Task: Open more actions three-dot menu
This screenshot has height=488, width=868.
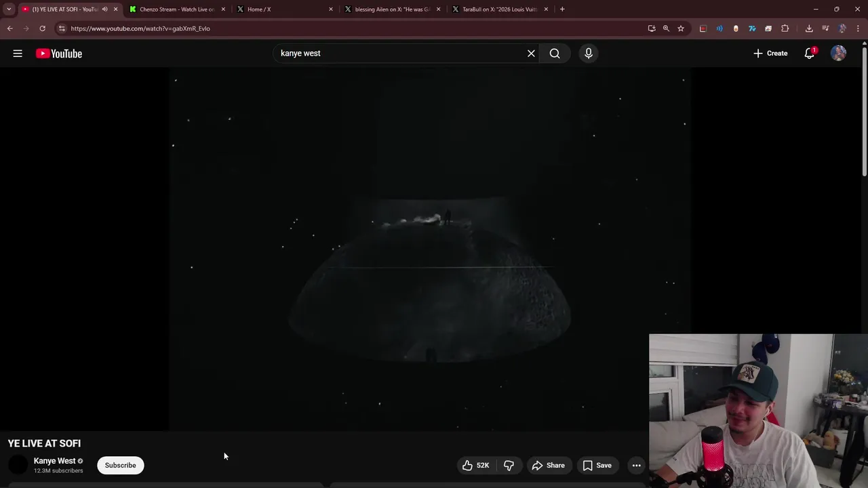Action: pos(636,466)
